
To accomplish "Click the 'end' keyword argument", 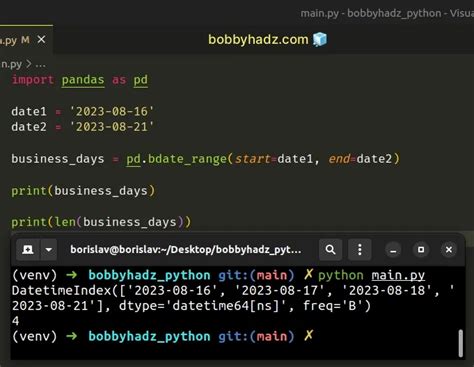I will (x=339, y=159).
